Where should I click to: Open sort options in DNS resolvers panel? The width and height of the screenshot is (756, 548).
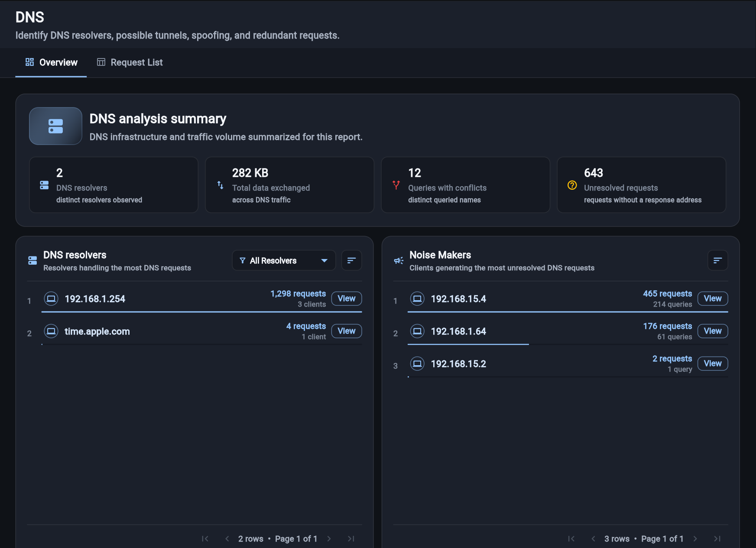point(351,260)
